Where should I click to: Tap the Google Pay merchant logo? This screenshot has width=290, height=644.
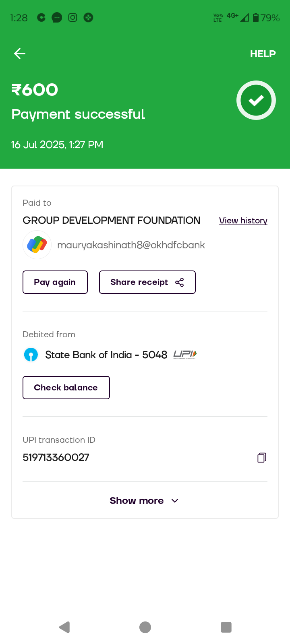click(x=37, y=245)
